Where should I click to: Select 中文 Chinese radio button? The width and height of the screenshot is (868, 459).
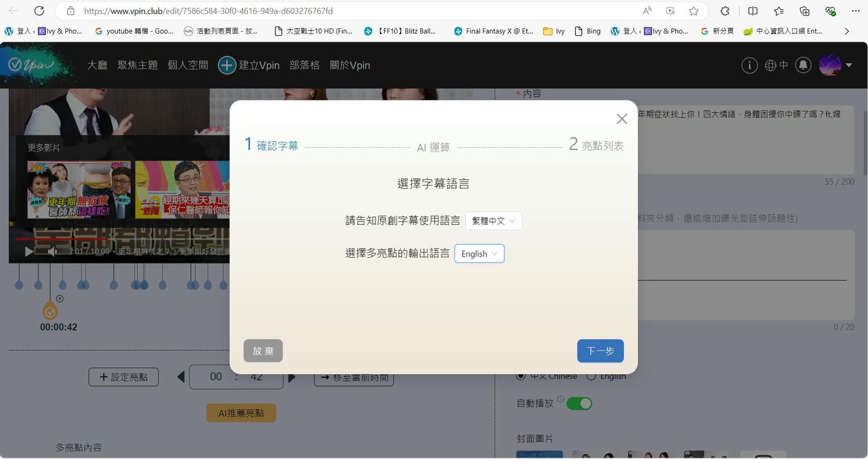(521, 376)
